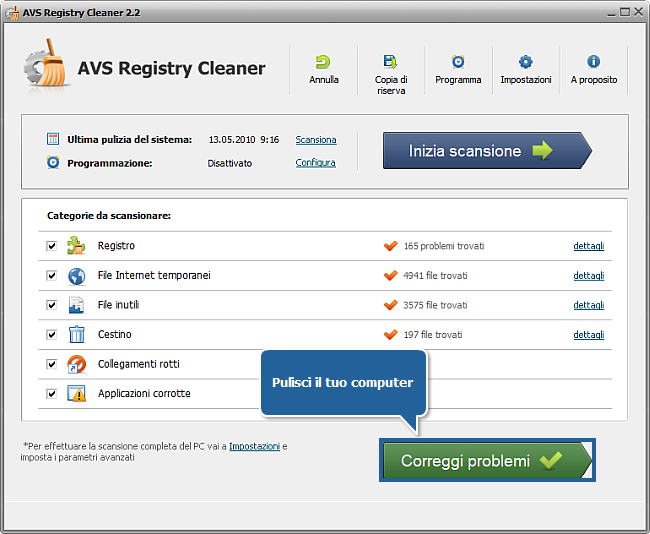The image size is (650, 534).
Task: View dettagli for Cestino
Action: [x=589, y=335]
